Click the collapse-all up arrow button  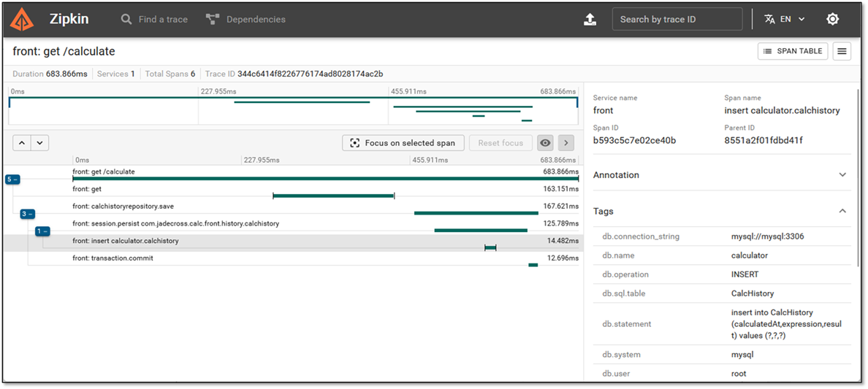tap(22, 143)
